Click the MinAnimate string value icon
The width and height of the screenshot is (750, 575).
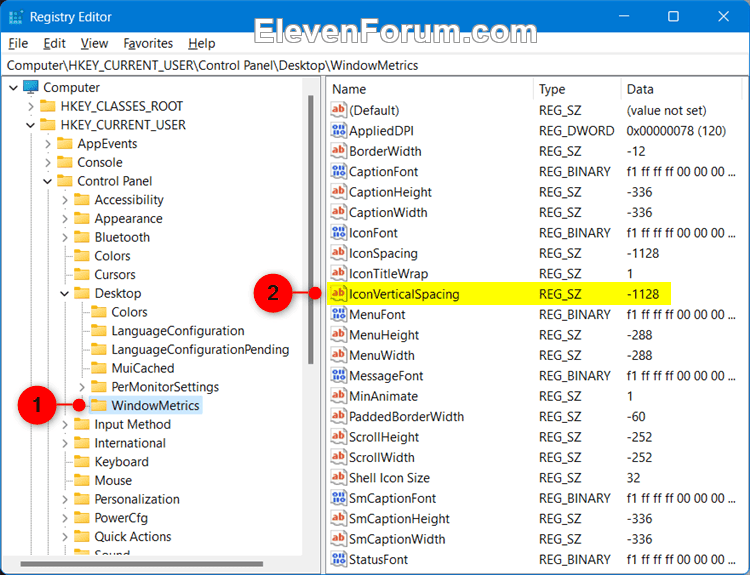338,396
